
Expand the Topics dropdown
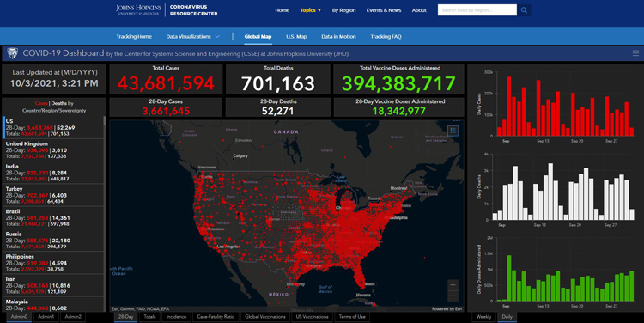pyautogui.click(x=311, y=10)
